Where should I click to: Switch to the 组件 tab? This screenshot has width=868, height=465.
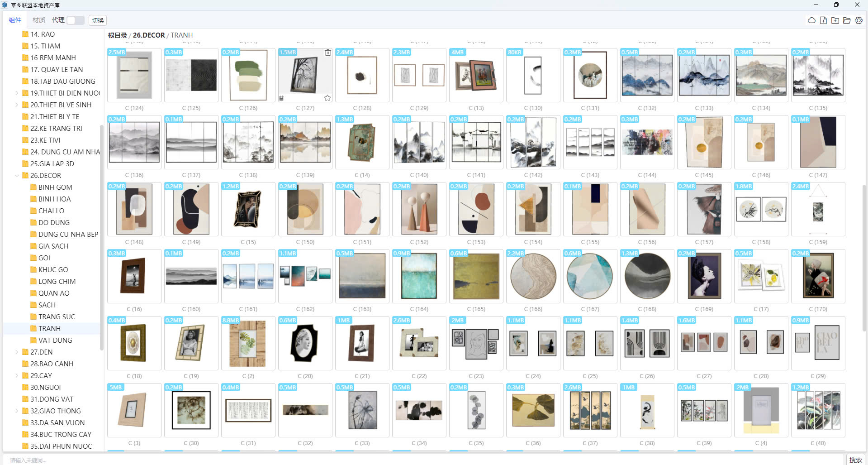15,20
